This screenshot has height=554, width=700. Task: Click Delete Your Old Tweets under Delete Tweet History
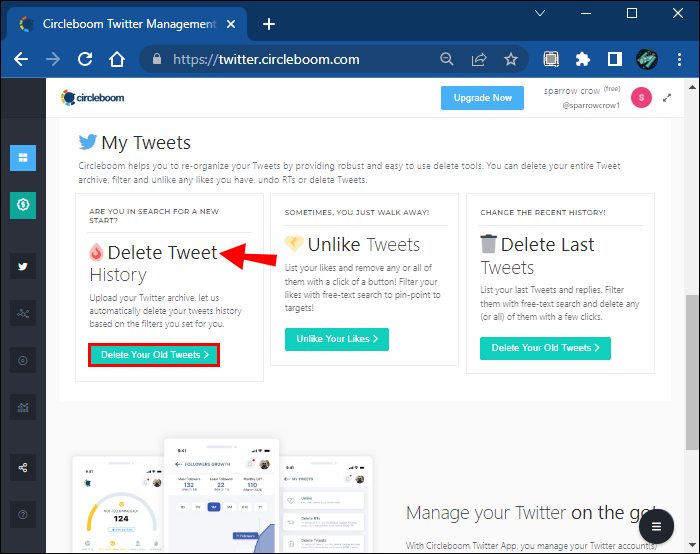pyautogui.click(x=154, y=355)
